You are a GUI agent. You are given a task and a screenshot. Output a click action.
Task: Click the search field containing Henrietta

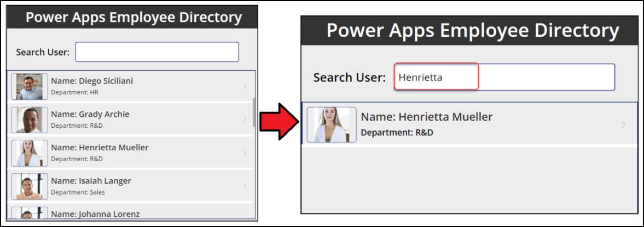(504, 77)
